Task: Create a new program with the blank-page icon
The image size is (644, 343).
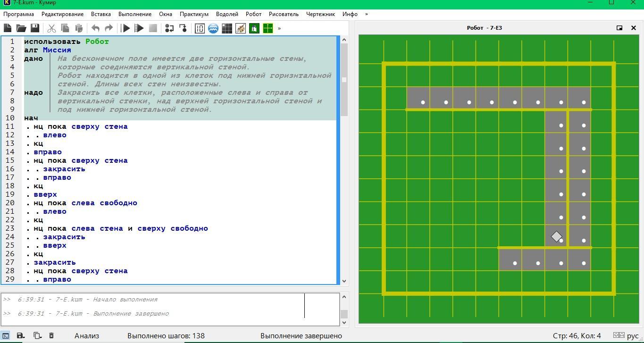Action: (x=8, y=28)
